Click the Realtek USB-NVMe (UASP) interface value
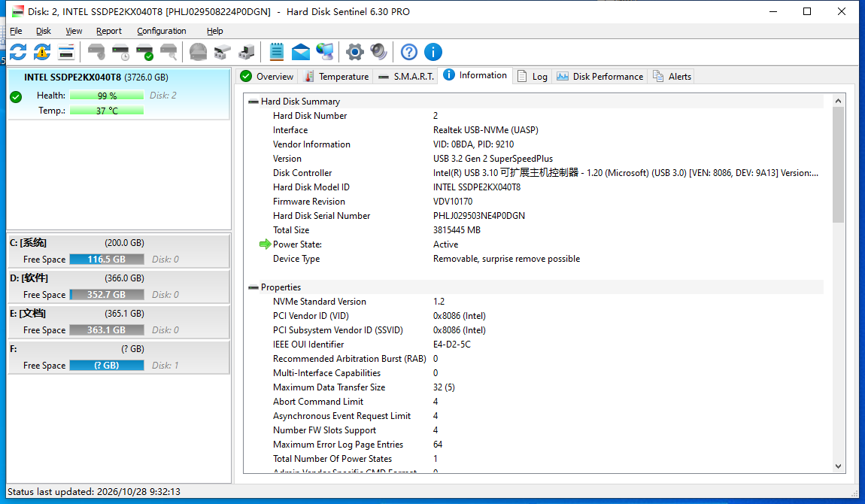This screenshot has width=865, height=504. [x=485, y=130]
